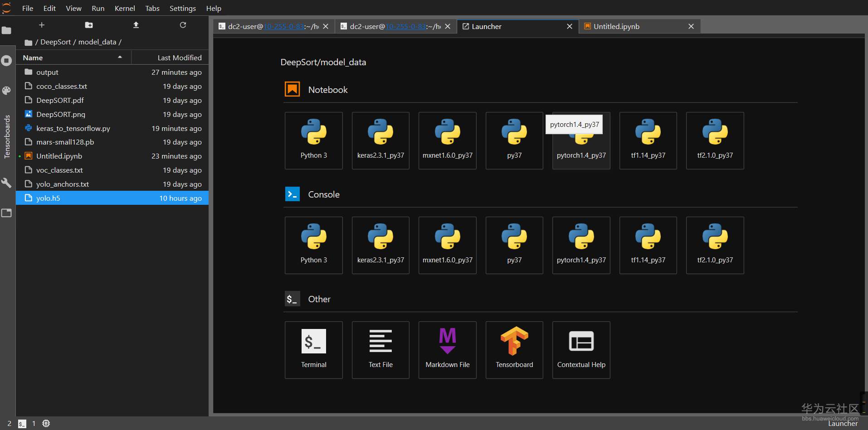Open the Kernel menu
Viewport: 868px width, 430px height.
coord(125,8)
